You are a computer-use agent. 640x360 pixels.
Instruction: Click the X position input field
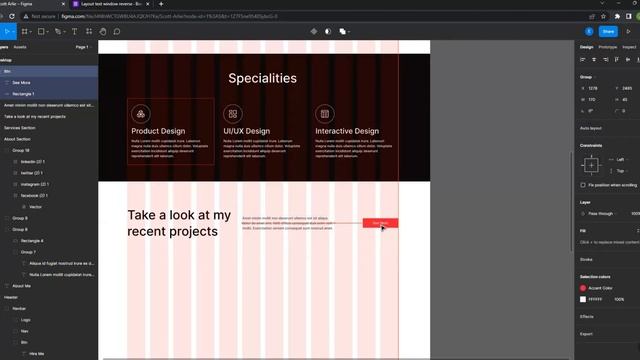tap(593, 88)
